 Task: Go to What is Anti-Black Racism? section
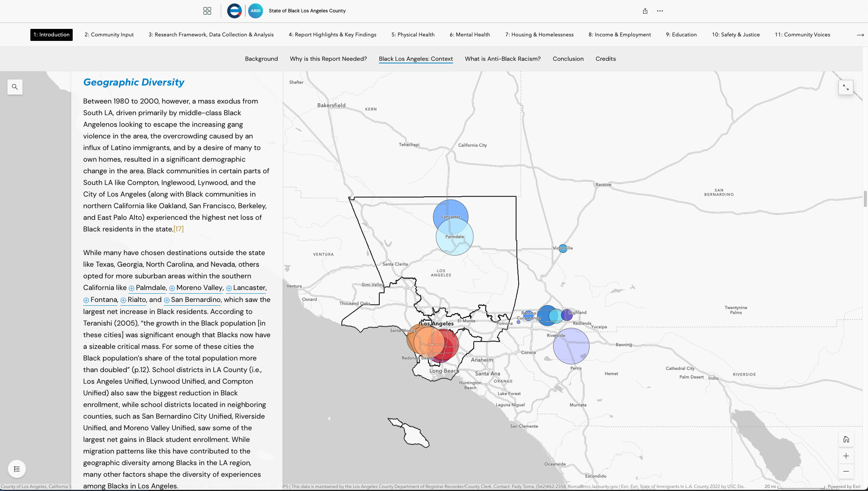503,59
